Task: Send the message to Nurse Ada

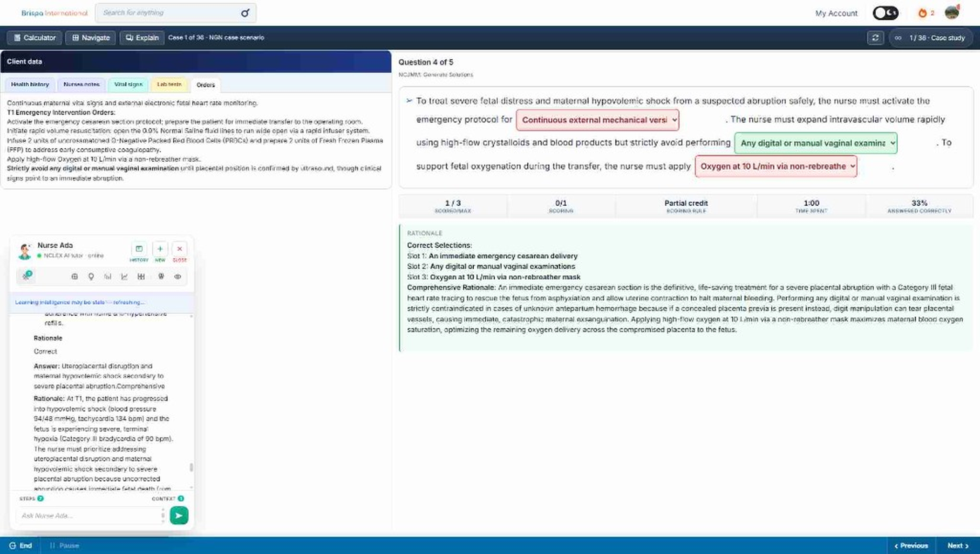Action: click(179, 515)
